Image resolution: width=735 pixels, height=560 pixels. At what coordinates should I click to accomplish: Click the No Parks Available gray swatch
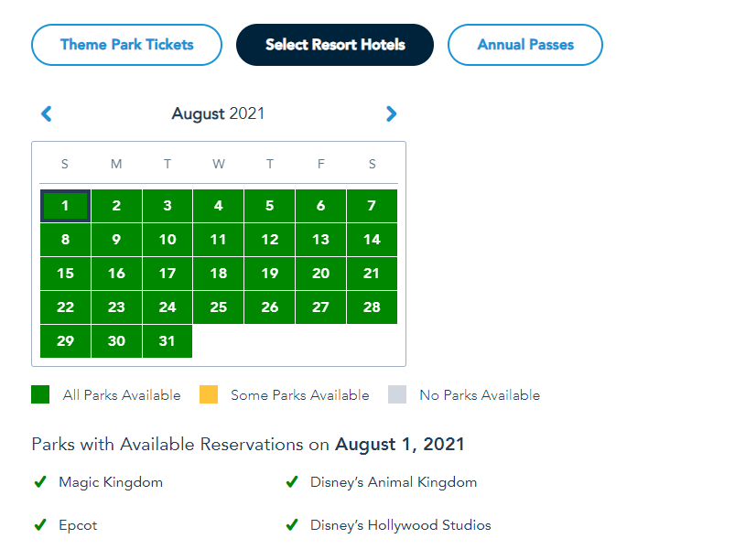point(397,395)
